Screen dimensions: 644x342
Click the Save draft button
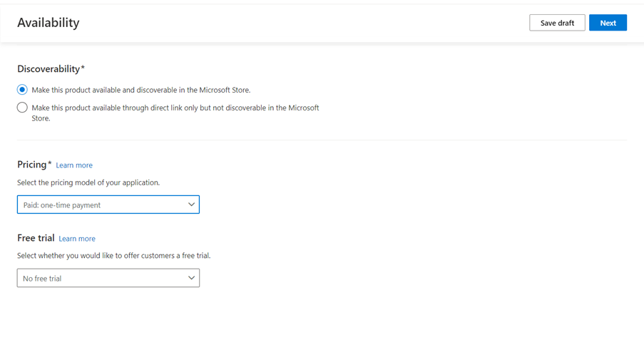[557, 23]
